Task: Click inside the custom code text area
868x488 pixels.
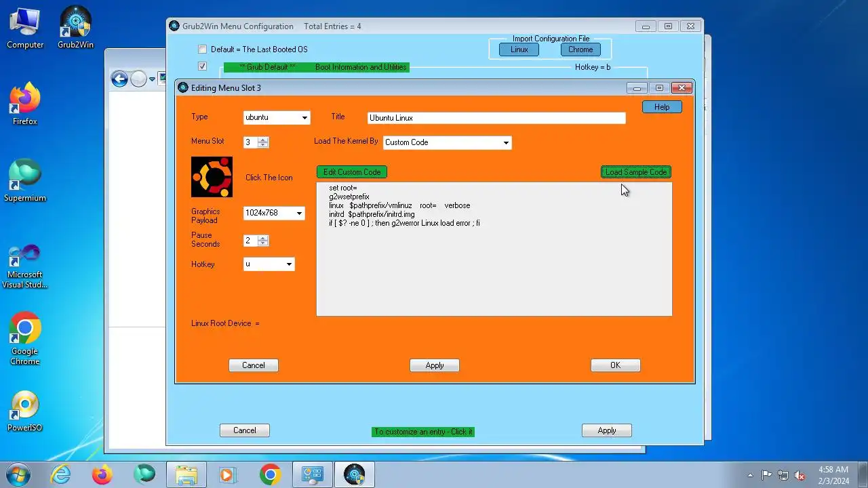Action: click(494, 249)
